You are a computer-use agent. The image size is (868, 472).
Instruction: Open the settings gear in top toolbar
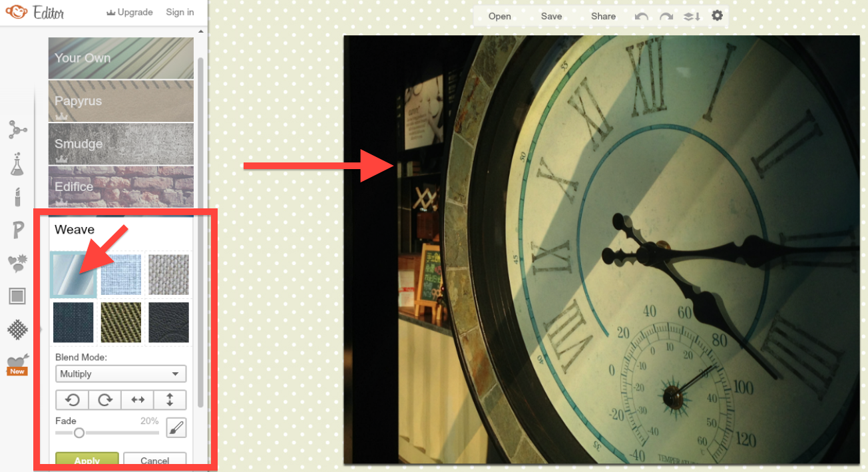tap(717, 15)
